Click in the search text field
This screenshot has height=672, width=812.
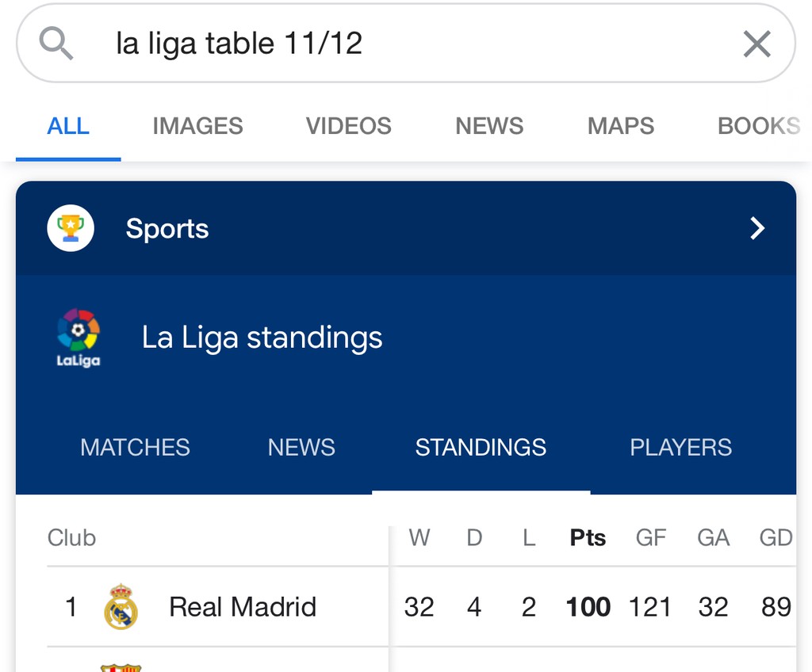tap(396, 44)
